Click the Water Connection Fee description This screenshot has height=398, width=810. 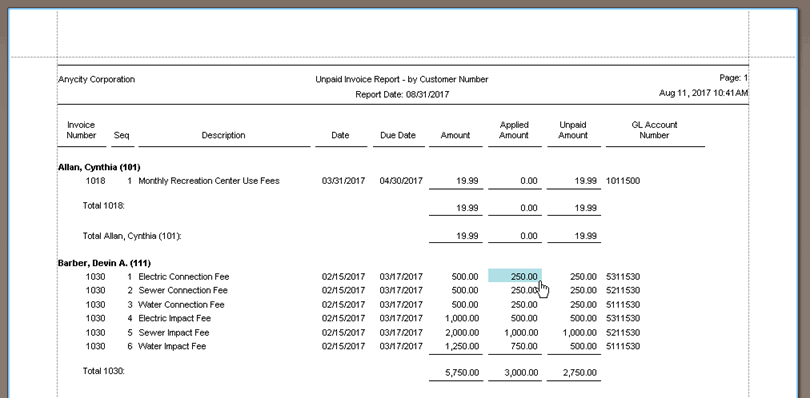click(181, 304)
